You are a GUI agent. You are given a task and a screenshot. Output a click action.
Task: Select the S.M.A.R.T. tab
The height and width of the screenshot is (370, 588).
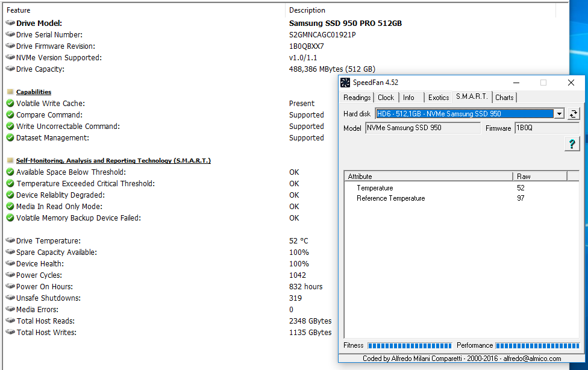pos(472,96)
